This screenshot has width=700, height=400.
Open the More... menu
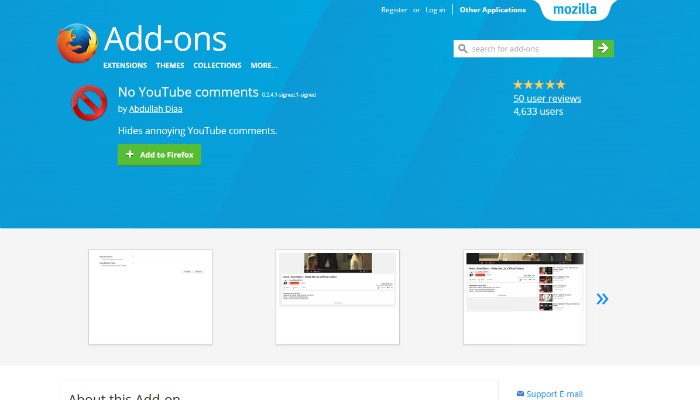coord(264,65)
